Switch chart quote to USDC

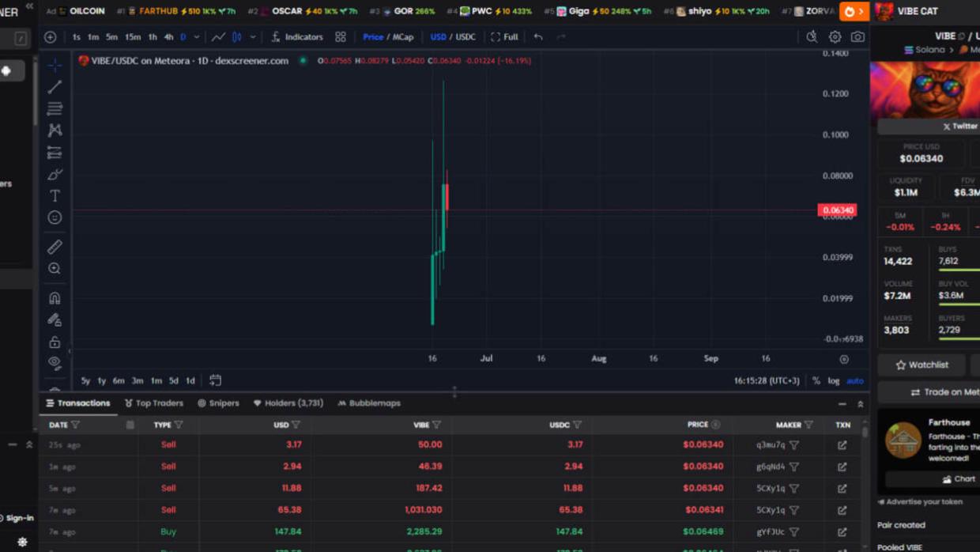(465, 37)
